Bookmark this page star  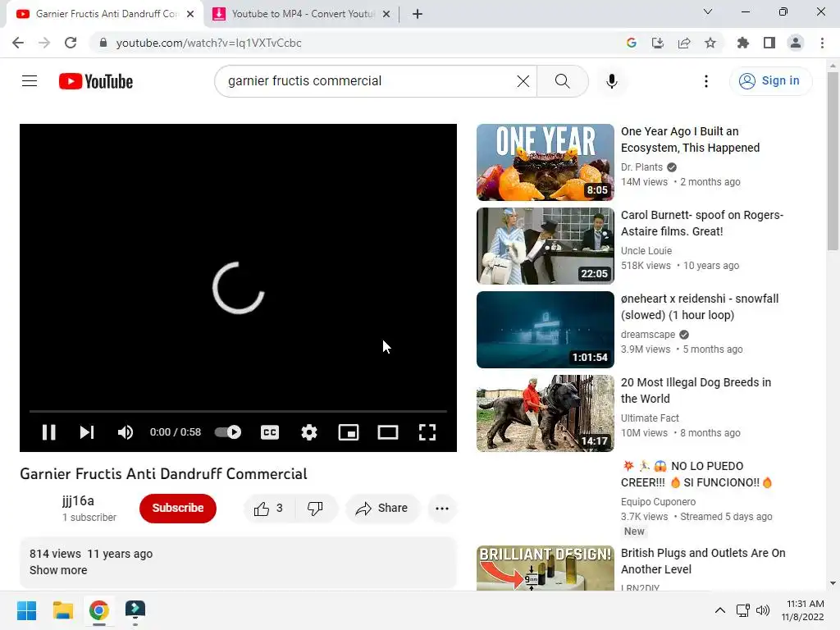pos(710,43)
